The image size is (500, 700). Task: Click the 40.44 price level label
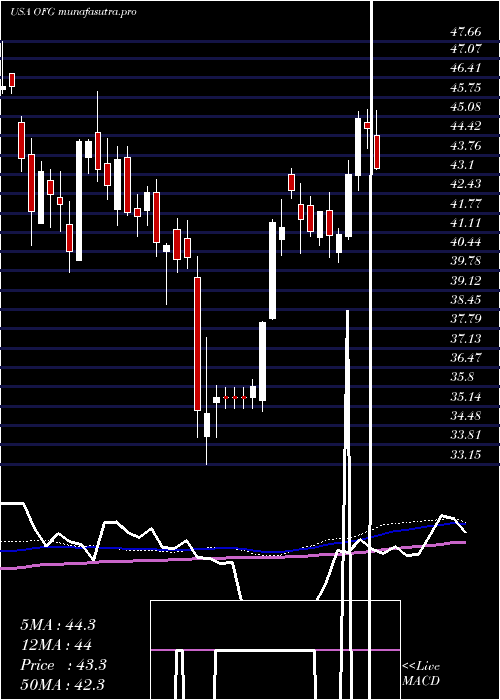466,242
